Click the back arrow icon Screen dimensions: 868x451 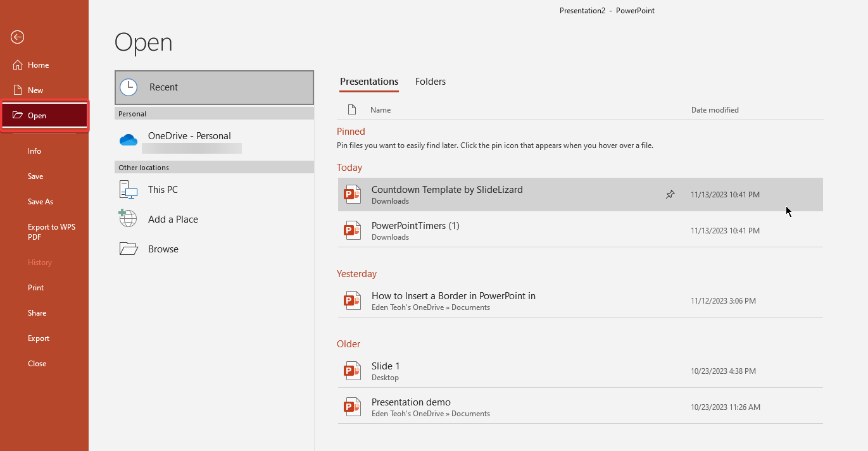17,37
